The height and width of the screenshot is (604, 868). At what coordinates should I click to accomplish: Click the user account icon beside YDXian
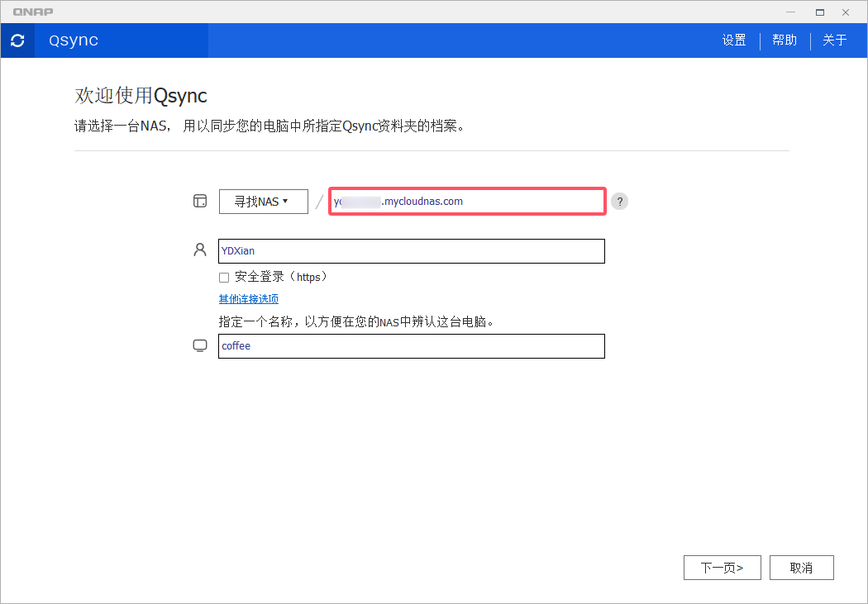pyautogui.click(x=200, y=250)
